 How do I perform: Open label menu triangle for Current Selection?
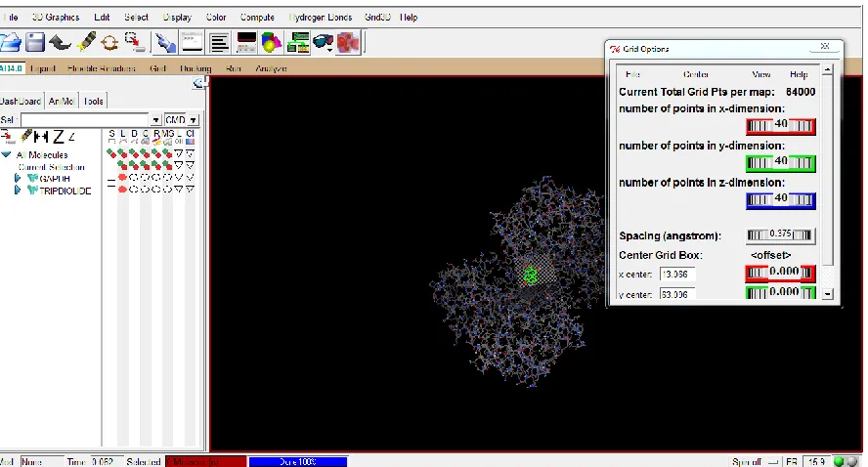pyautogui.click(x=178, y=165)
